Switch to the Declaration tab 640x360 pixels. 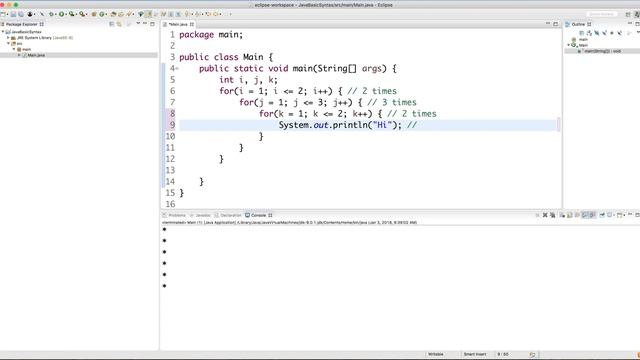228,215
